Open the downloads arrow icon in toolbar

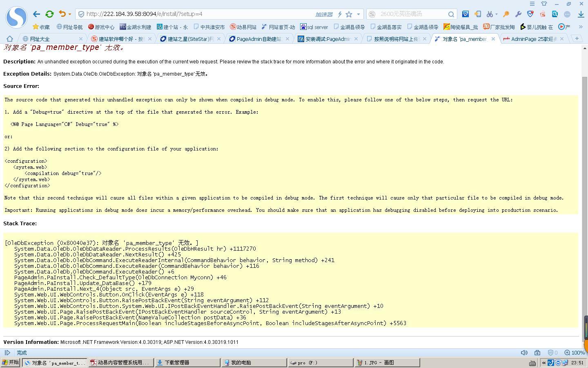(x=581, y=14)
